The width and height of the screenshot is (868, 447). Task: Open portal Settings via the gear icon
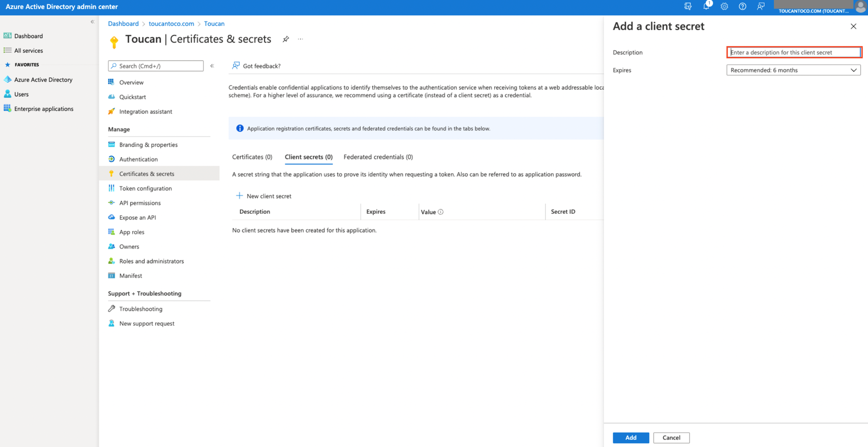coord(724,6)
